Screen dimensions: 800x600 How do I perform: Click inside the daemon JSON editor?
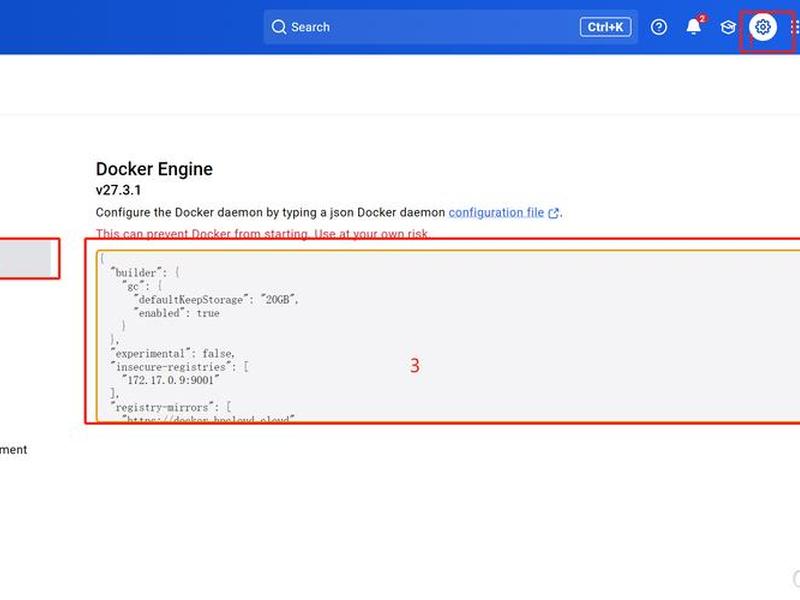[x=448, y=336]
